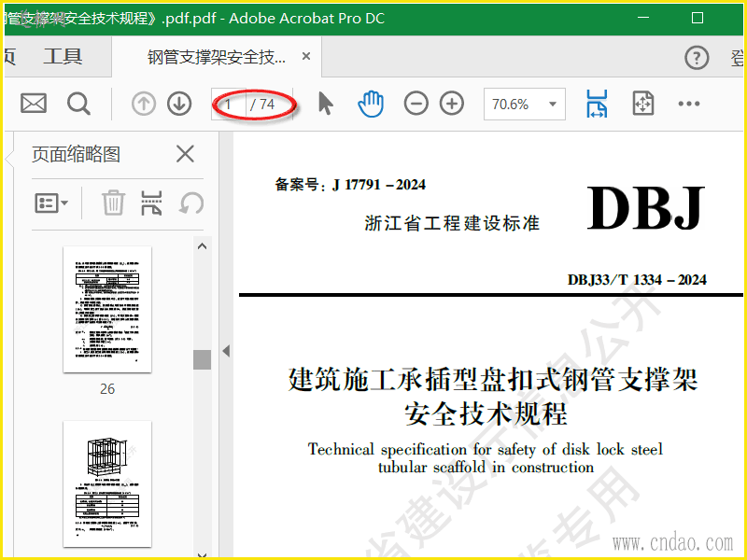Click the email envelope icon
This screenshot has height=560, width=747.
(34, 104)
